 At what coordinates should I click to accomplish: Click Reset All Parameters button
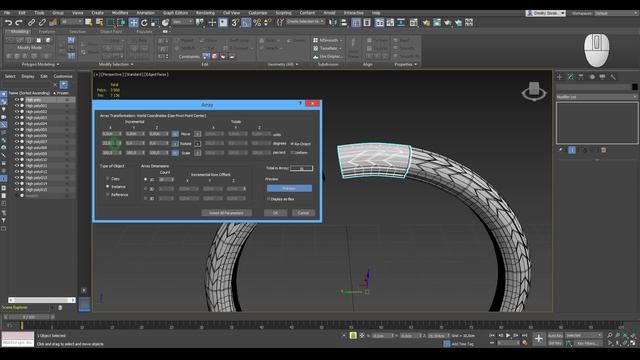227,213
